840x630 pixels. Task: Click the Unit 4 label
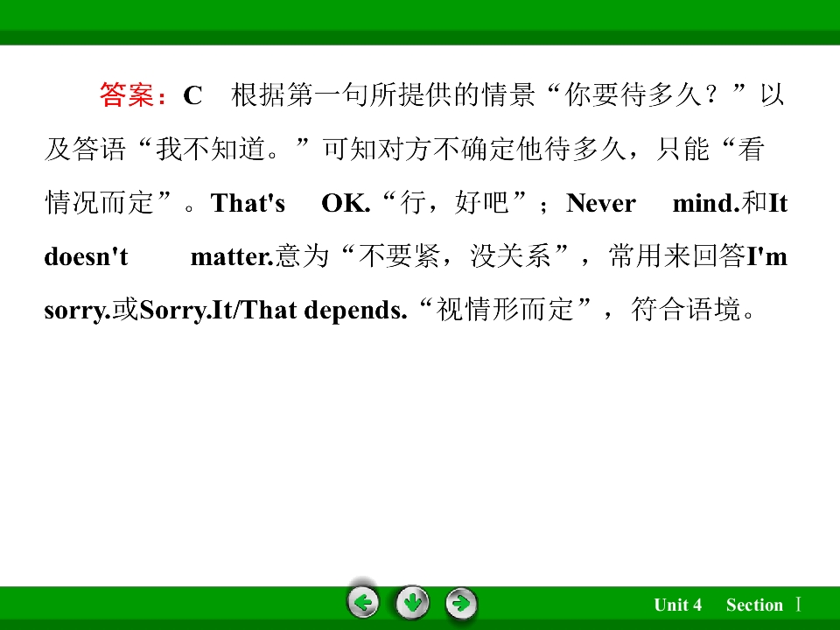[x=677, y=605]
